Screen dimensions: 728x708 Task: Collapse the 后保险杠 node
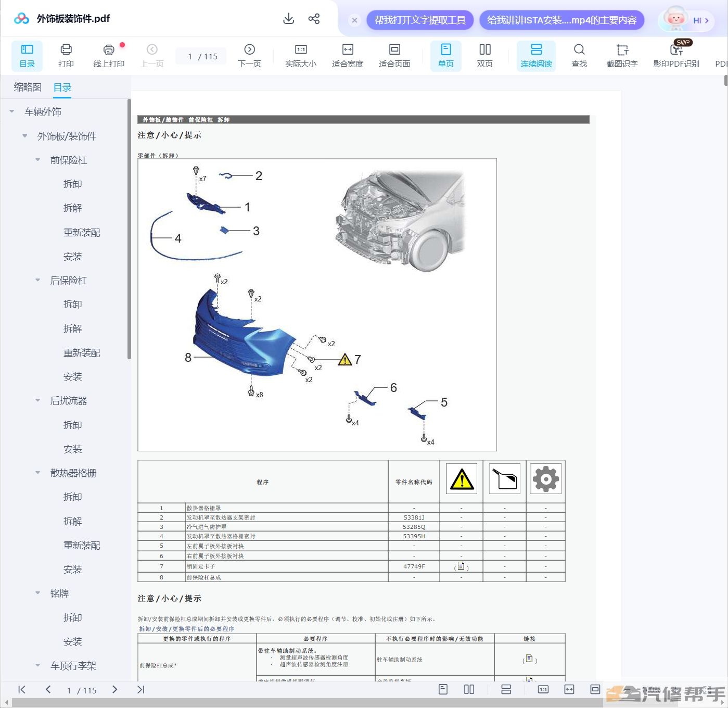(37, 280)
